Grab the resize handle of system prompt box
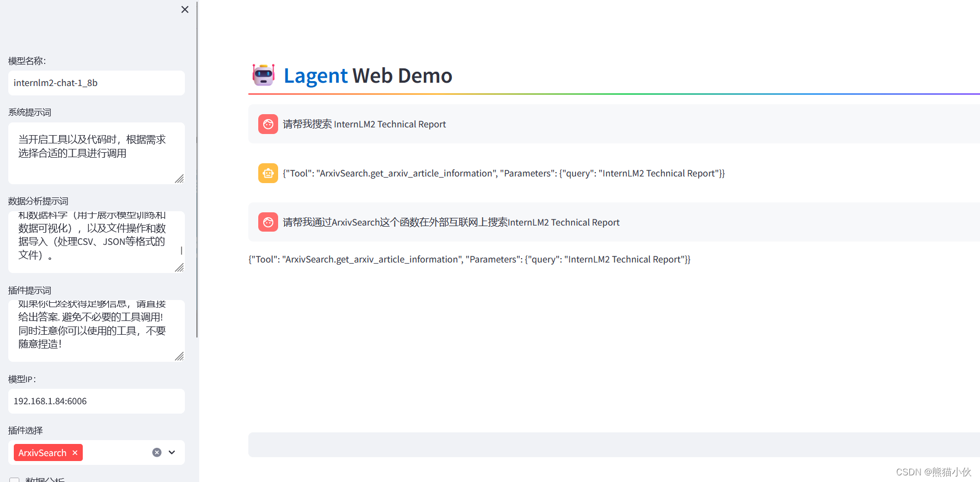The image size is (980, 482). [x=179, y=179]
